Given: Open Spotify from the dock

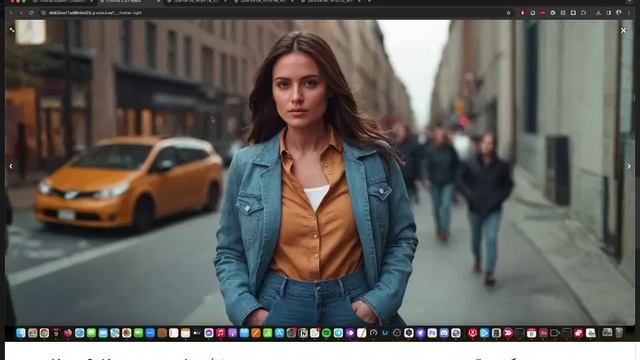Looking at the screenshot, I should (x=326, y=333).
